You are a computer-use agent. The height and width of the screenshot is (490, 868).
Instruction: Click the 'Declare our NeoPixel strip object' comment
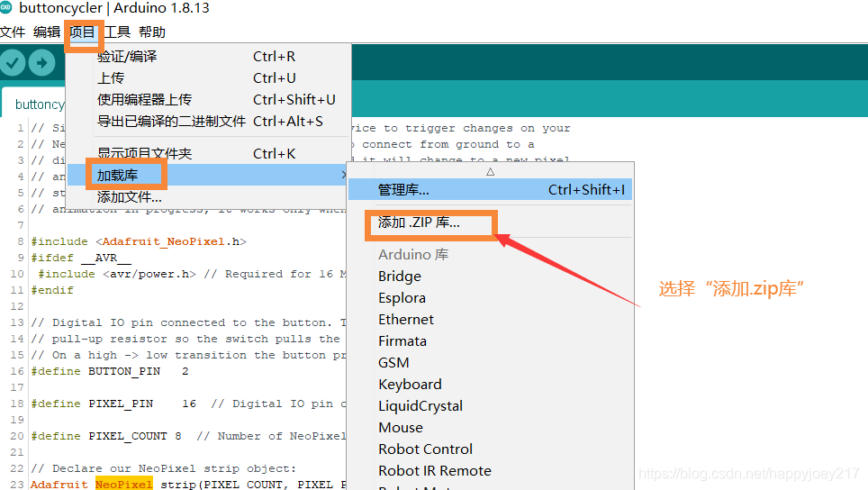(163, 468)
